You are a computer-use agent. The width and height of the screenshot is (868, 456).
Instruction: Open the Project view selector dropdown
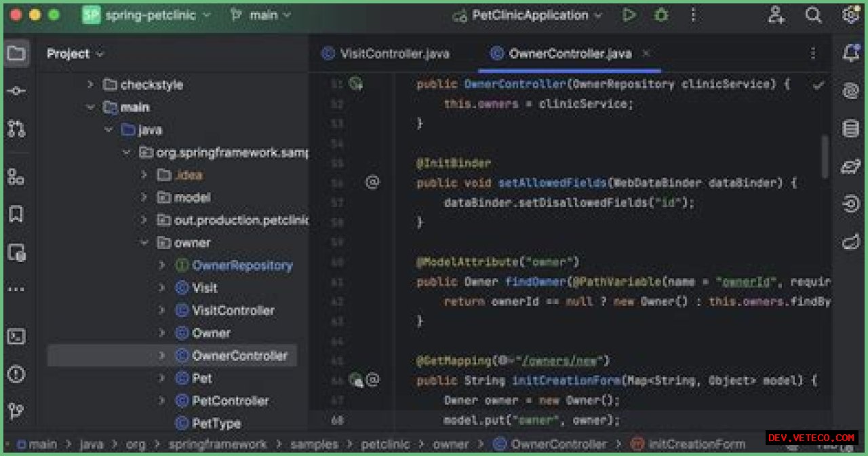(75, 54)
